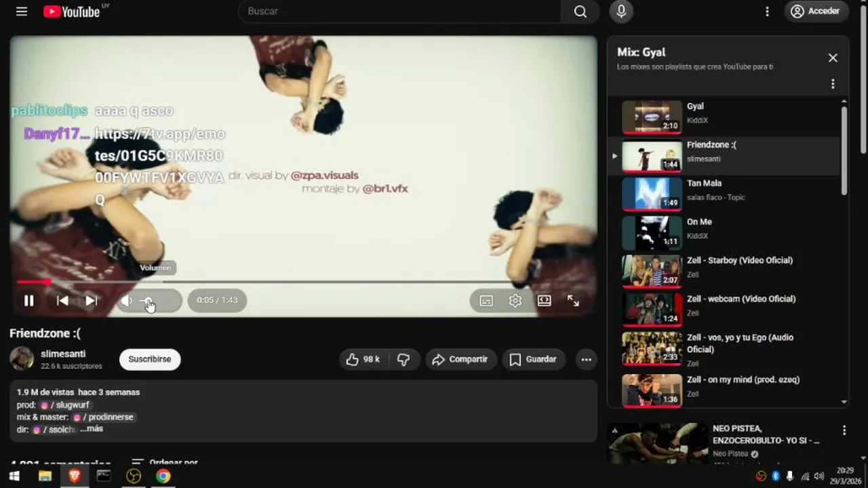Open the YouTube hamburger guide menu

(x=22, y=12)
